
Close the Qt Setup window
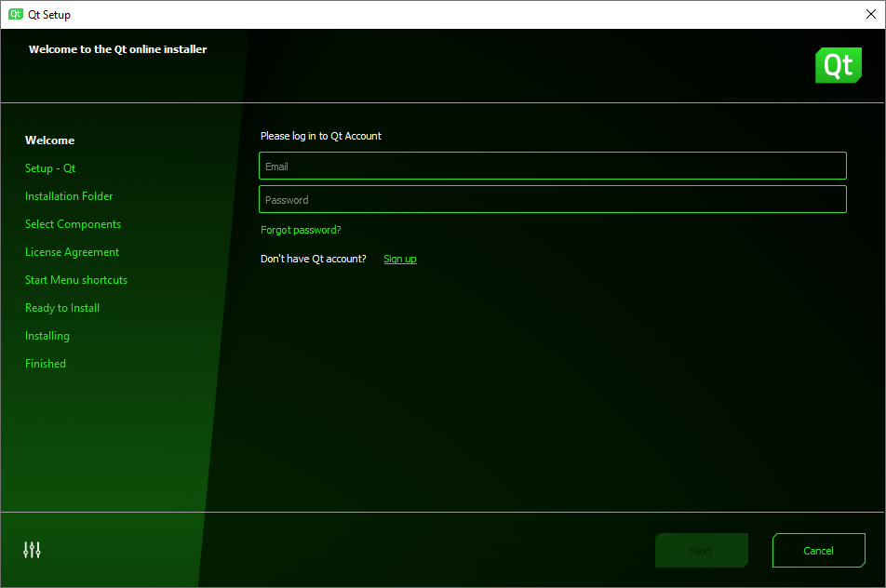pos(871,14)
